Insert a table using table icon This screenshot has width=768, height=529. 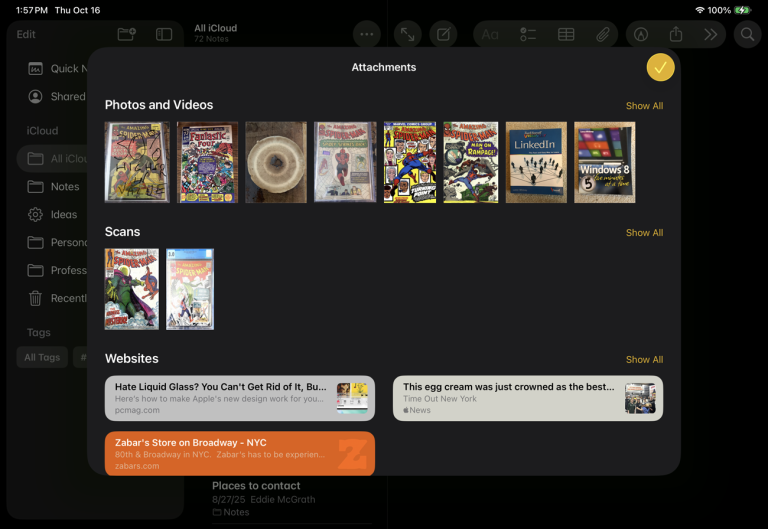click(566, 34)
